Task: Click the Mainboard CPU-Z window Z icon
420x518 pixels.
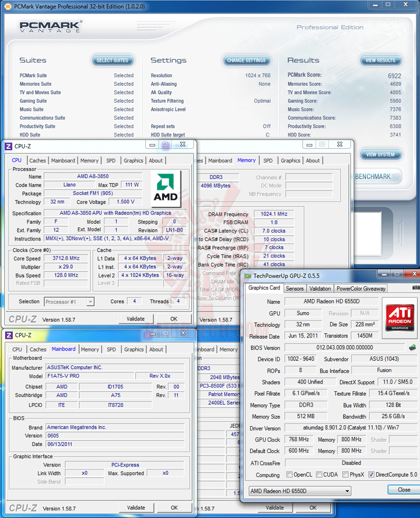Action: pyautogui.click(x=9, y=335)
